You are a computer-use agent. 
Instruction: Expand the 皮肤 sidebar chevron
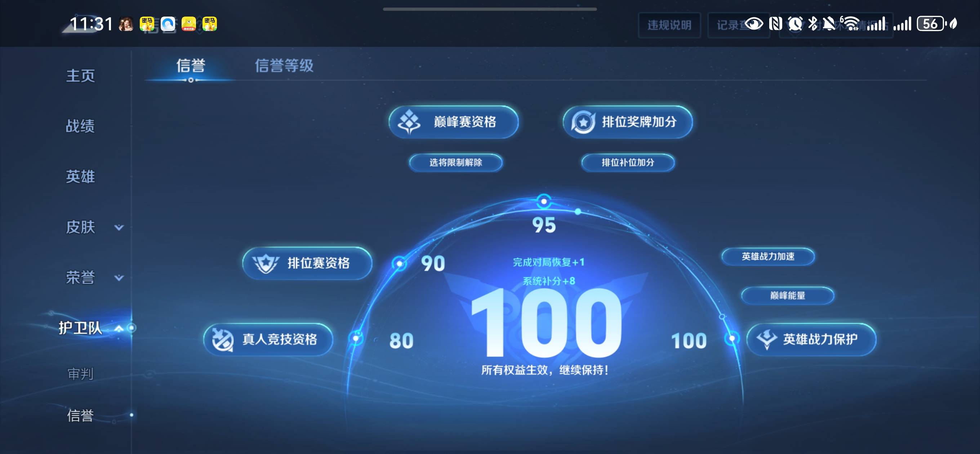click(119, 228)
